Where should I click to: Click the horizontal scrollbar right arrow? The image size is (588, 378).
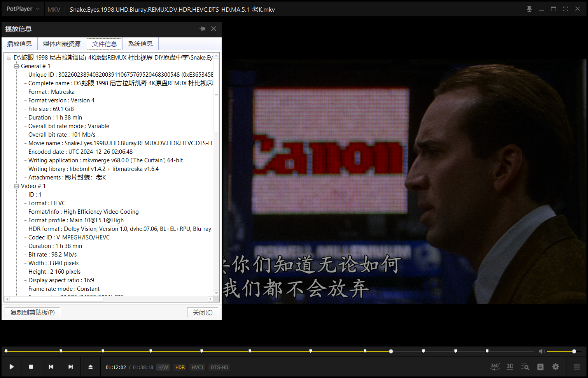pos(210,299)
